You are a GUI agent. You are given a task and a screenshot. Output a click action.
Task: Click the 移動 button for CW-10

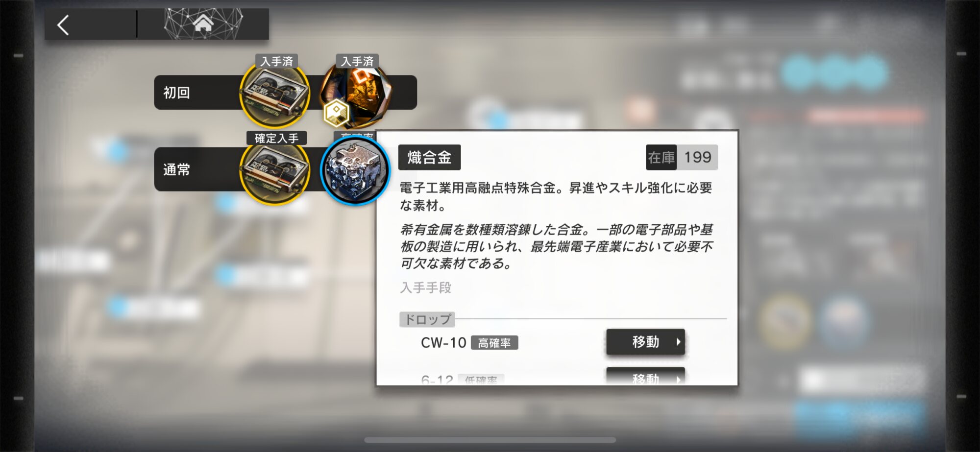[645, 342]
